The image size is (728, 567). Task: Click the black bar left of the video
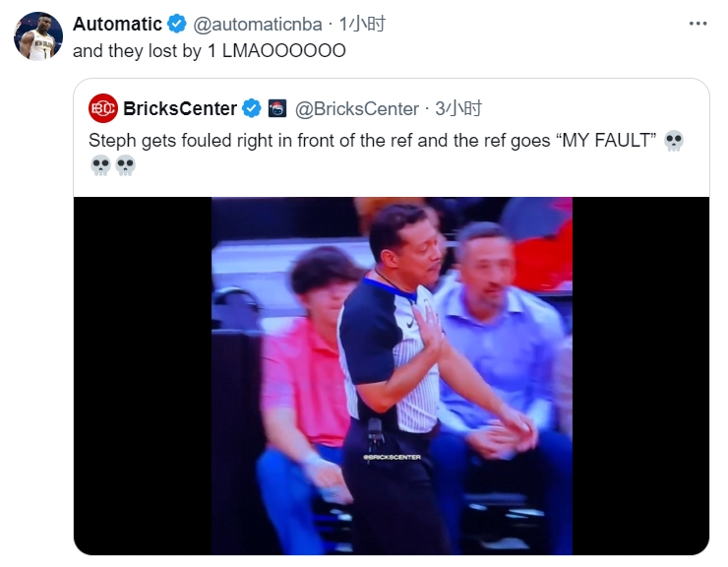point(143,374)
